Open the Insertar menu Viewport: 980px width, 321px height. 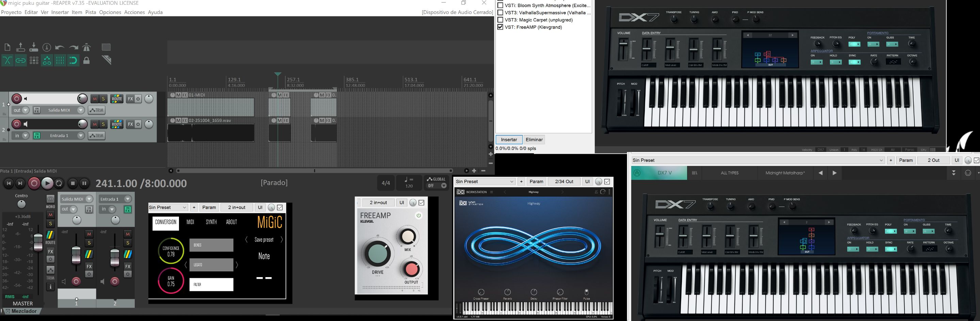coord(60,12)
